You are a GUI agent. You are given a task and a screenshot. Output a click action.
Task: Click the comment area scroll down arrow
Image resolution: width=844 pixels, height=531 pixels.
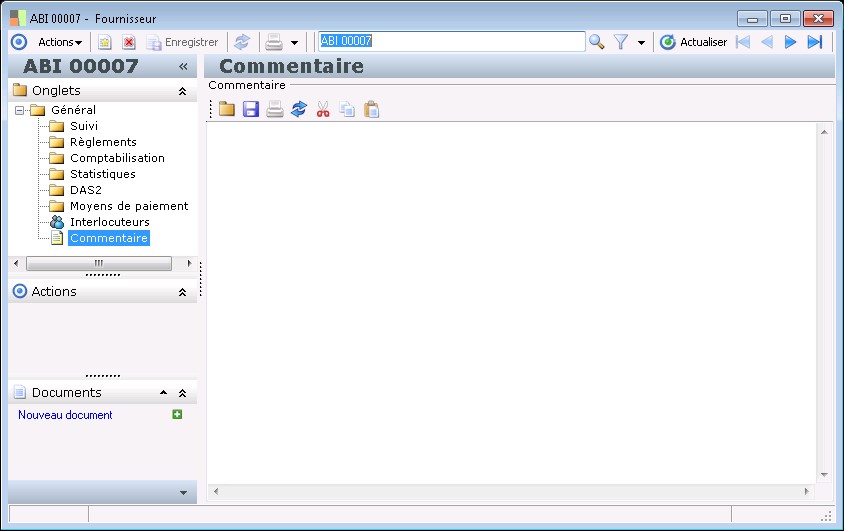[824, 475]
